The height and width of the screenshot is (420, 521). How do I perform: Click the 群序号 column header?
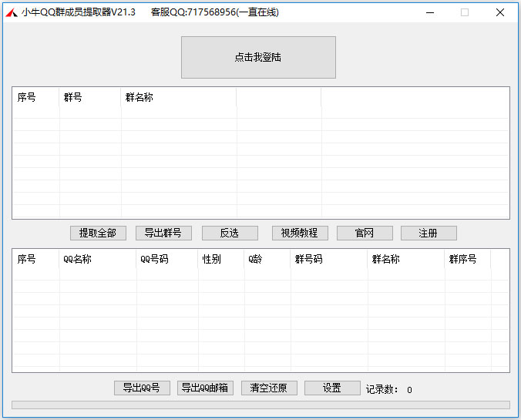point(468,259)
